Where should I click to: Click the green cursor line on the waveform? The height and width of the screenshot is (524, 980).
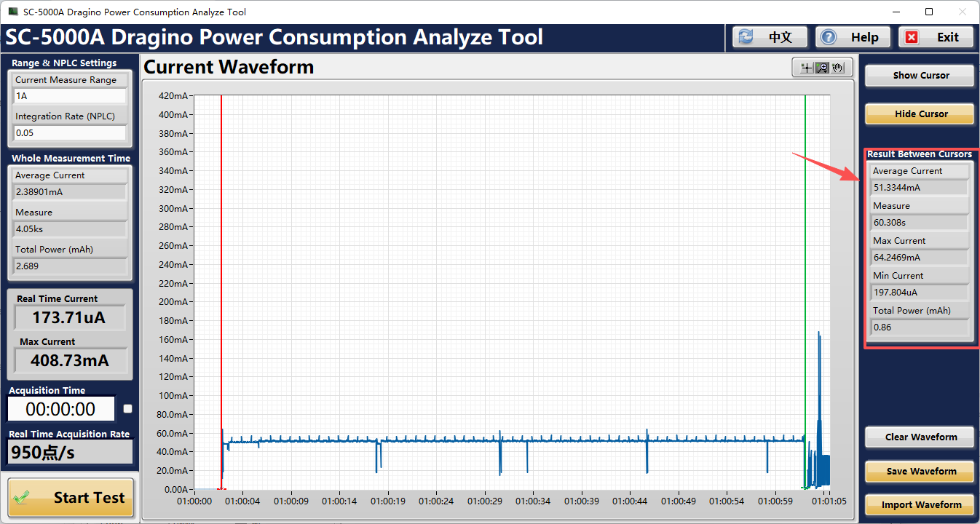tap(805, 291)
